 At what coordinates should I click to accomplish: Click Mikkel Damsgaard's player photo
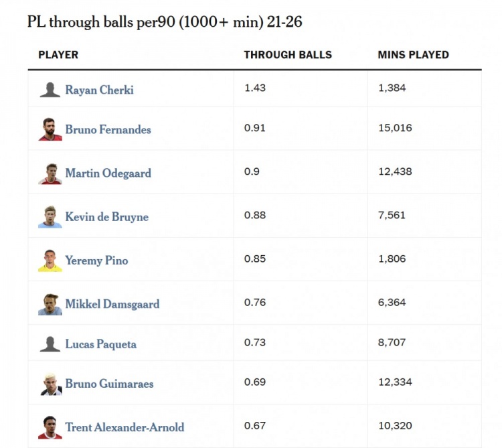(x=50, y=304)
